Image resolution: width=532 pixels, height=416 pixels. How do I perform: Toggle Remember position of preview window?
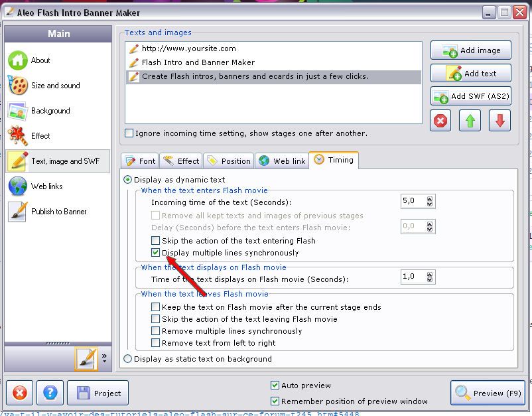tap(275, 401)
